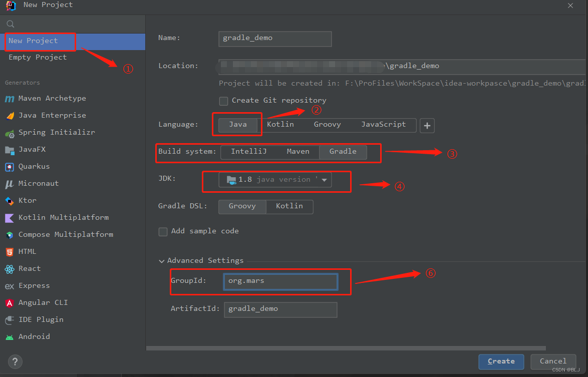This screenshot has width=588, height=377.
Task: Open Angular CLI generator
Action: pyautogui.click(x=73, y=303)
